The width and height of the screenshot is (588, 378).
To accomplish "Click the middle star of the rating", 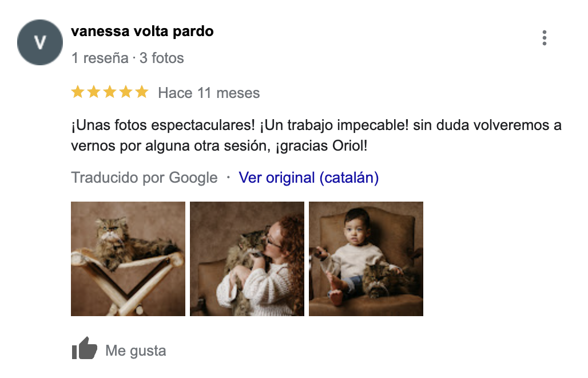I will (109, 92).
